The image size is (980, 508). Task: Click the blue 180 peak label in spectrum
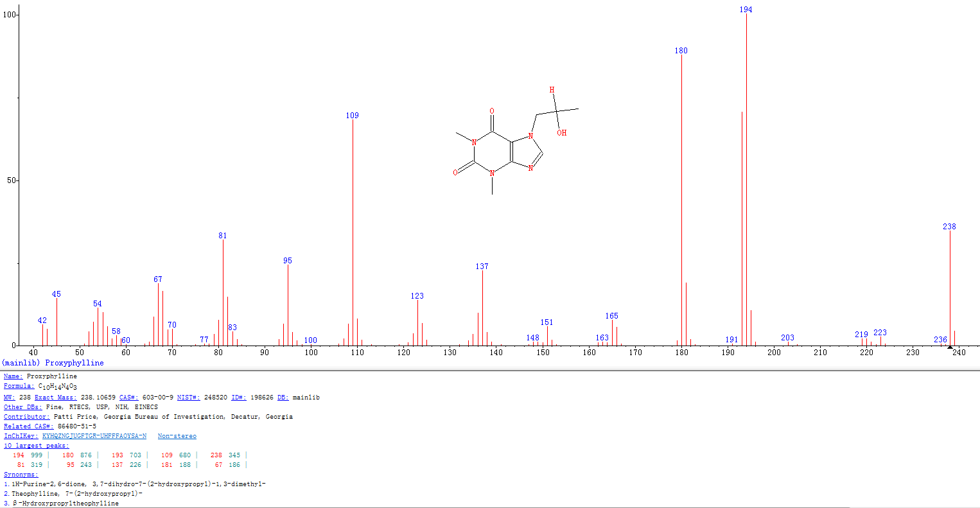681,51
